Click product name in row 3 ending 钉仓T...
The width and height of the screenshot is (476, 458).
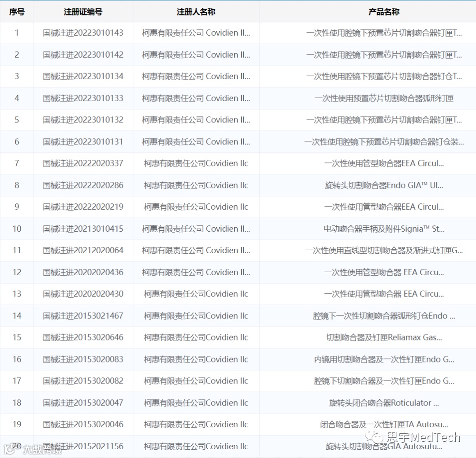(x=384, y=76)
